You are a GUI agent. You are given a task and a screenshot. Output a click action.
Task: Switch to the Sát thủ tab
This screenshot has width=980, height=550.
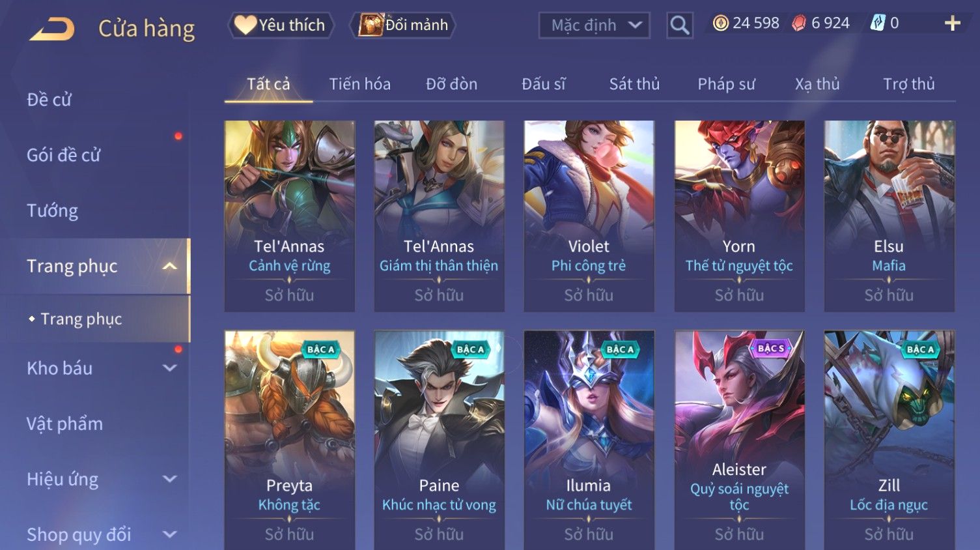point(634,84)
